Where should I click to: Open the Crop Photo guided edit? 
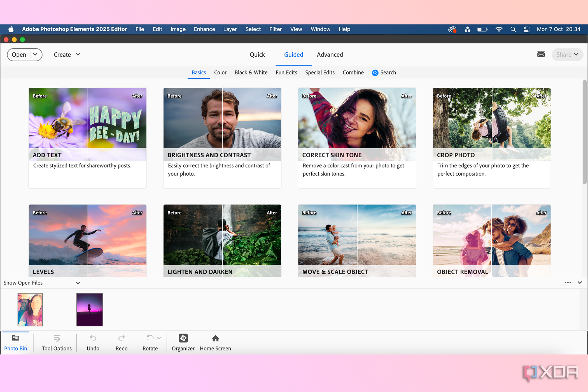[x=492, y=138]
